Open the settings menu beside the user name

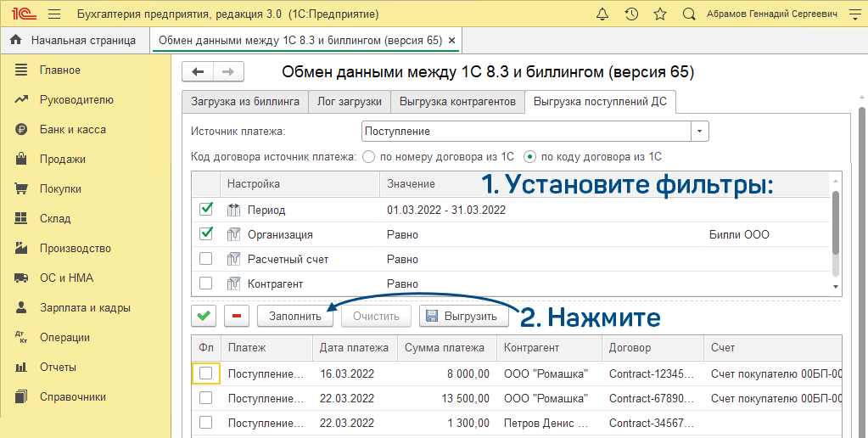(x=854, y=14)
